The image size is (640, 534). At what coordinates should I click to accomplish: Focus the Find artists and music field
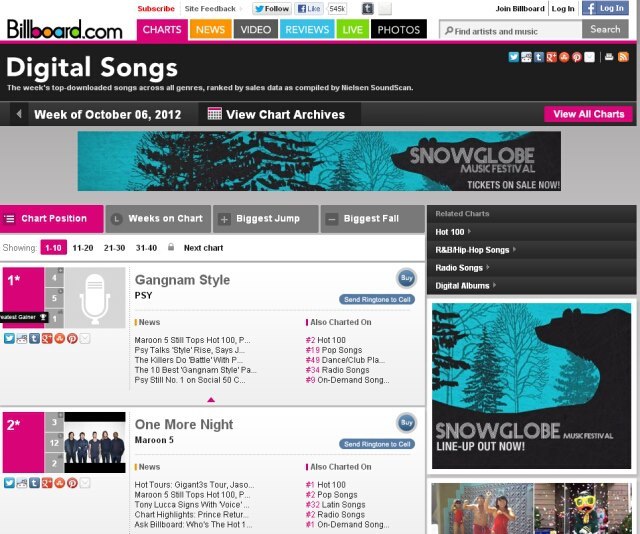(x=511, y=30)
